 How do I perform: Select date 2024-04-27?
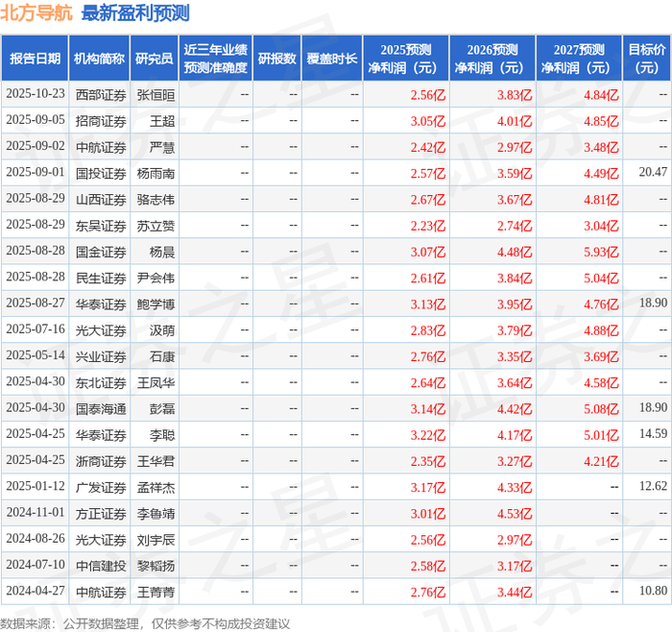[36, 591]
